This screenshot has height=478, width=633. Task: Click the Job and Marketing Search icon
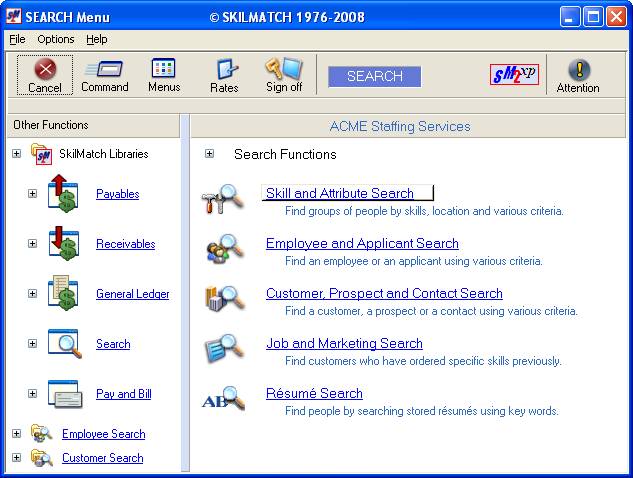(x=224, y=348)
